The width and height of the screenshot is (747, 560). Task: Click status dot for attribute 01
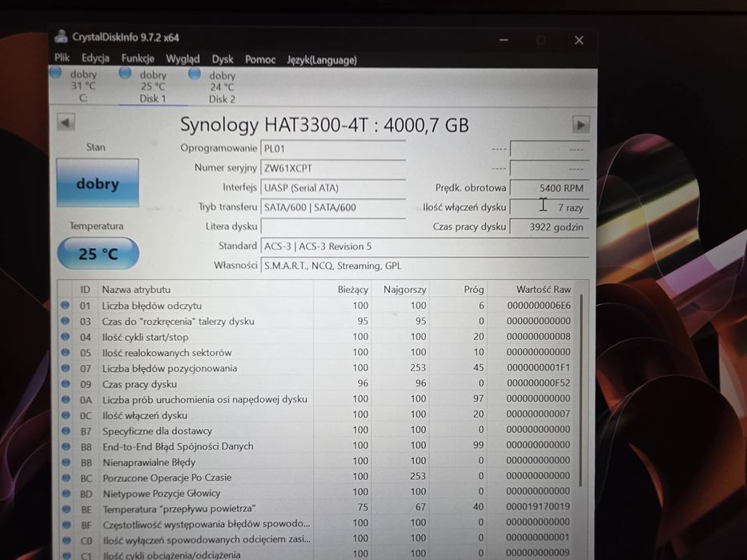pyautogui.click(x=66, y=306)
